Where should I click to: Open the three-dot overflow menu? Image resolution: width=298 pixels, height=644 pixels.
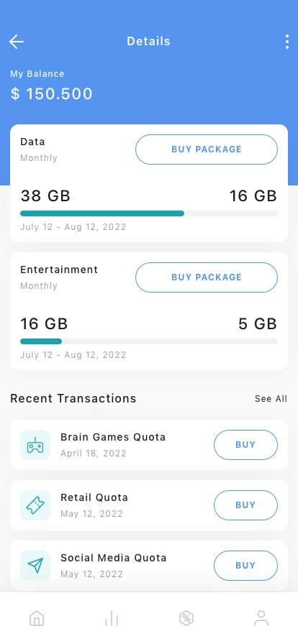(287, 42)
